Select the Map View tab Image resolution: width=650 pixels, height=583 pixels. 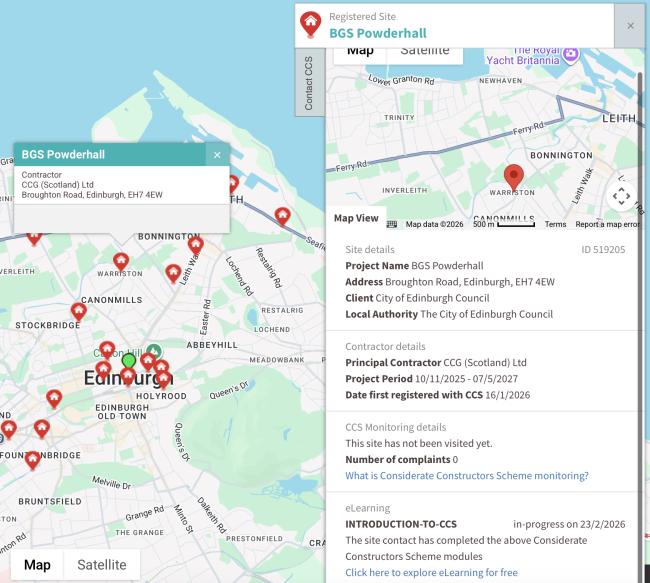[x=356, y=218]
